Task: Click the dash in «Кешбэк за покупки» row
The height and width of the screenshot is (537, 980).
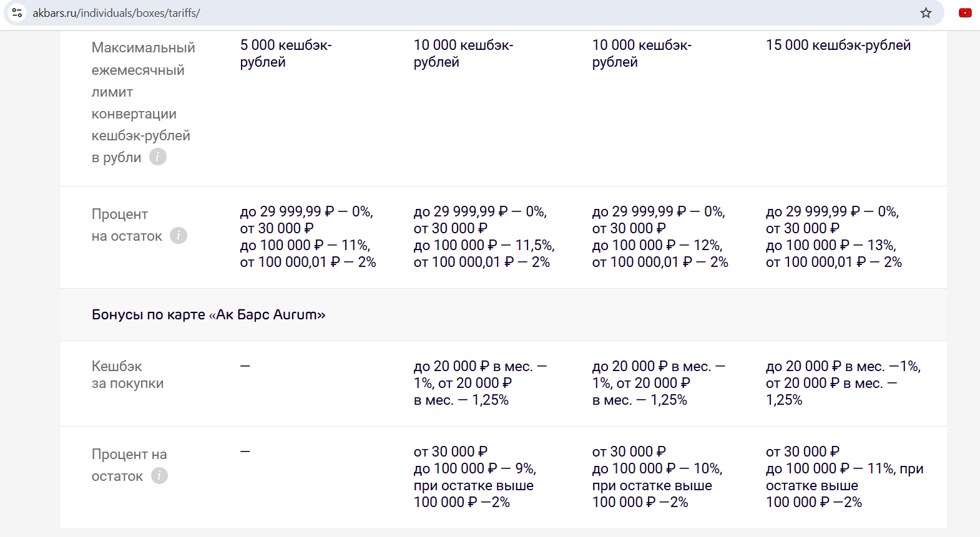Action: click(x=245, y=366)
